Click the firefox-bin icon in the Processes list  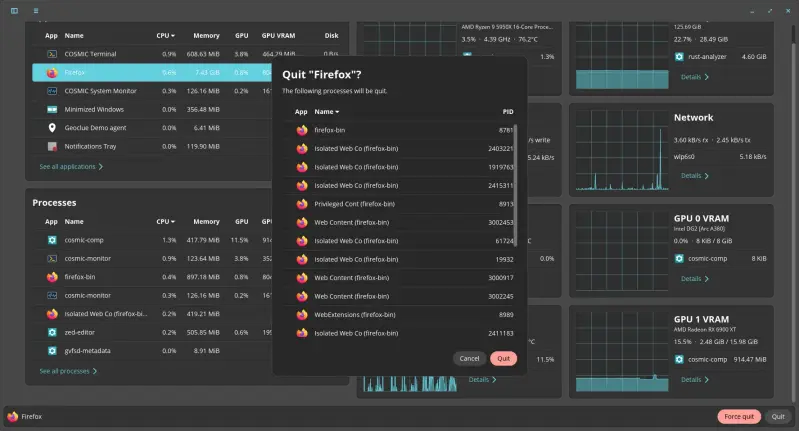52,277
